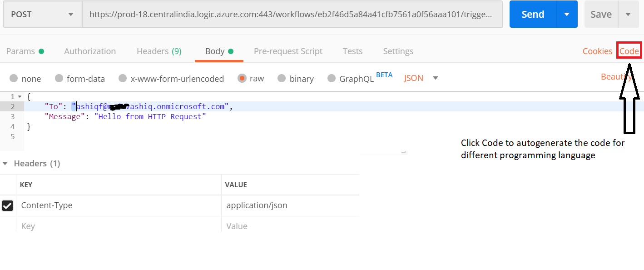Select the x-www-form-urlencoded body option

[122, 78]
